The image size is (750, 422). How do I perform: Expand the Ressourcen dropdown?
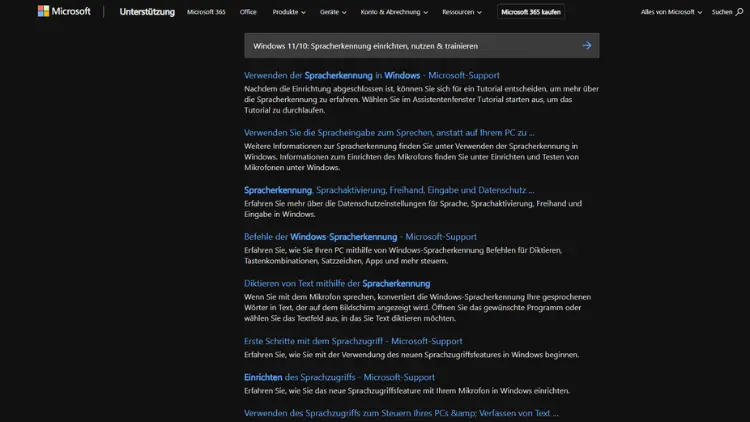tap(462, 11)
